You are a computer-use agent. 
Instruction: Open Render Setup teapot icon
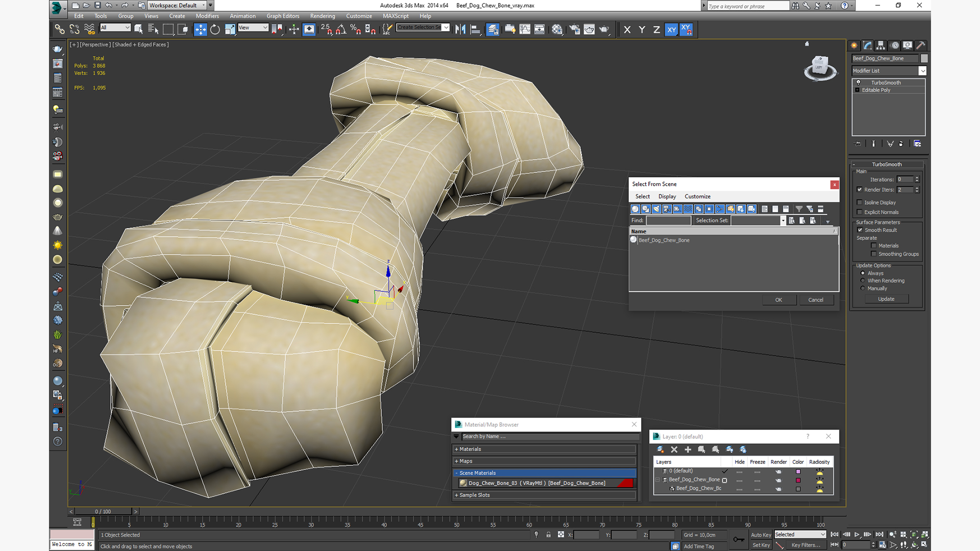coord(574,30)
